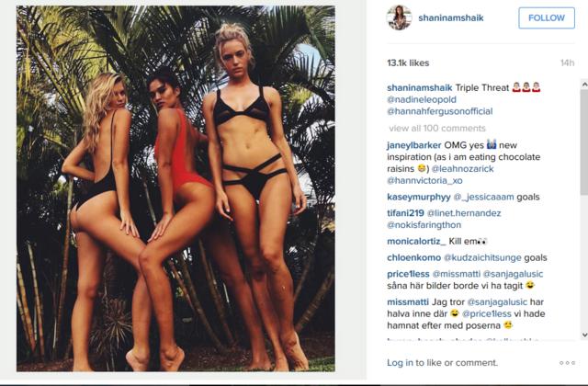This screenshot has width=588, height=386.
Task: Open kaseymurphyy commenter profile
Action: [419, 197]
